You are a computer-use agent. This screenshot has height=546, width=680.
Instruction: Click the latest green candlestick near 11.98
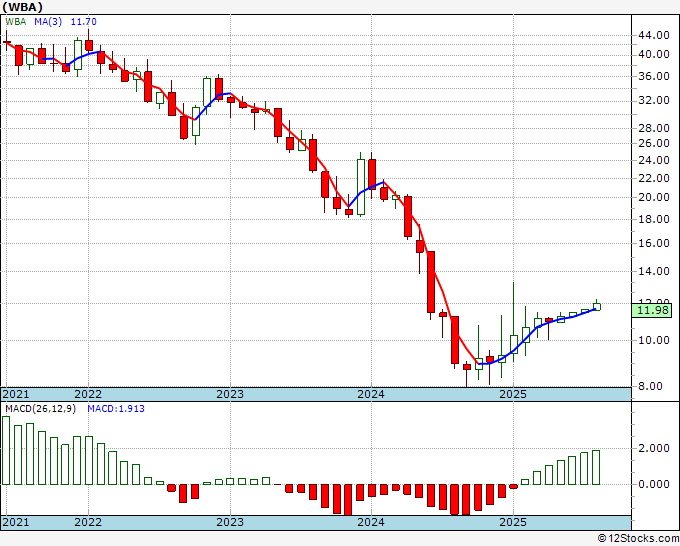tap(597, 307)
